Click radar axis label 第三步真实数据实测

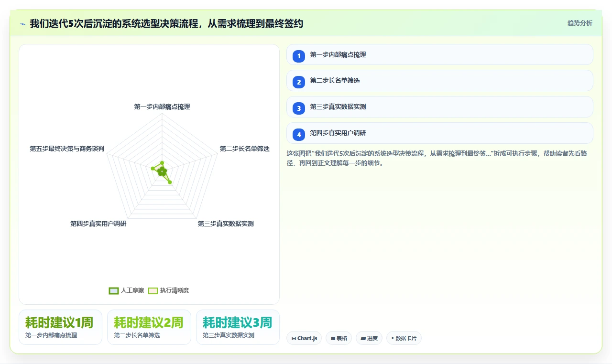(226, 224)
